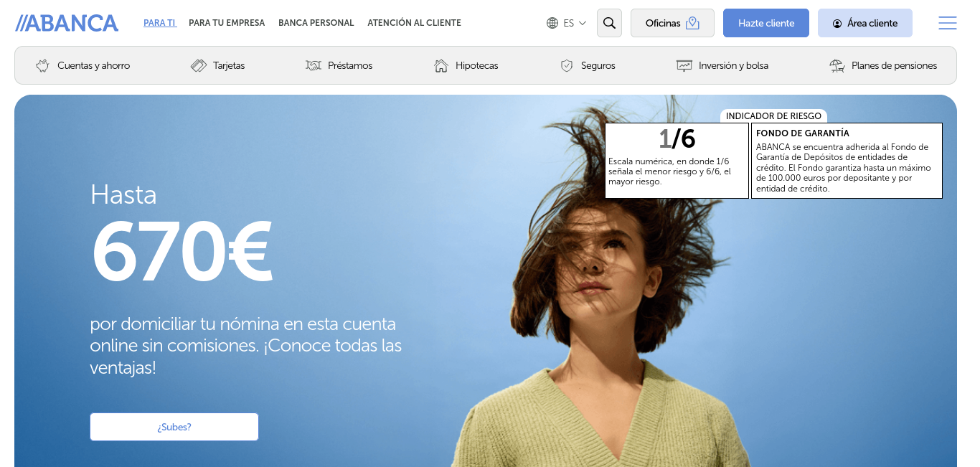
Task: Open BANCA PERSONAL section
Action: (x=316, y=23)
